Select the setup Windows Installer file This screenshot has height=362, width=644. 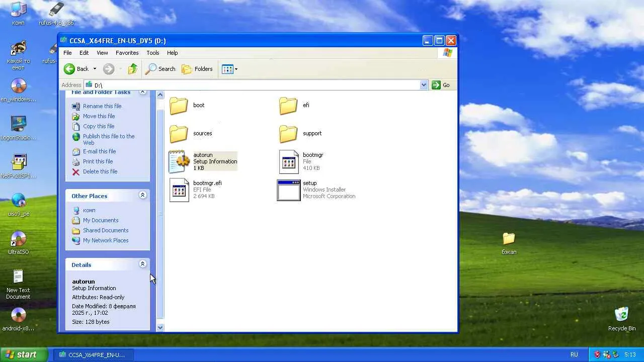[316, 190]
